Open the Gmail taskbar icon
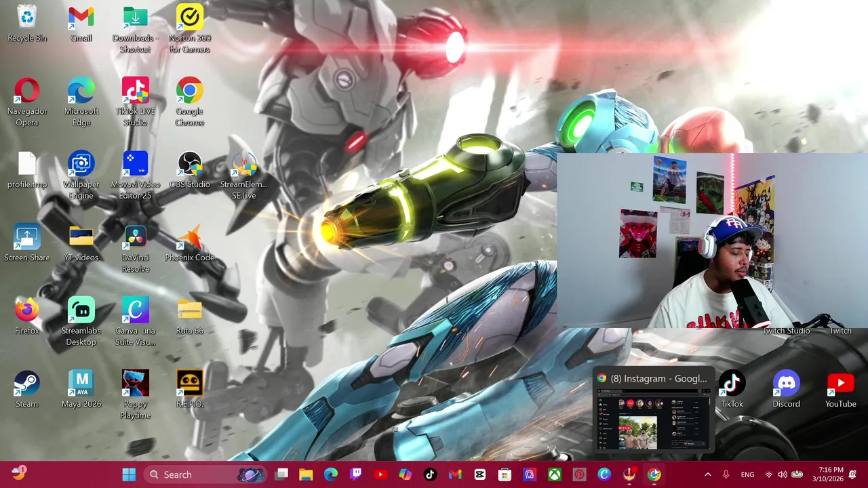 tap(455, 474)
